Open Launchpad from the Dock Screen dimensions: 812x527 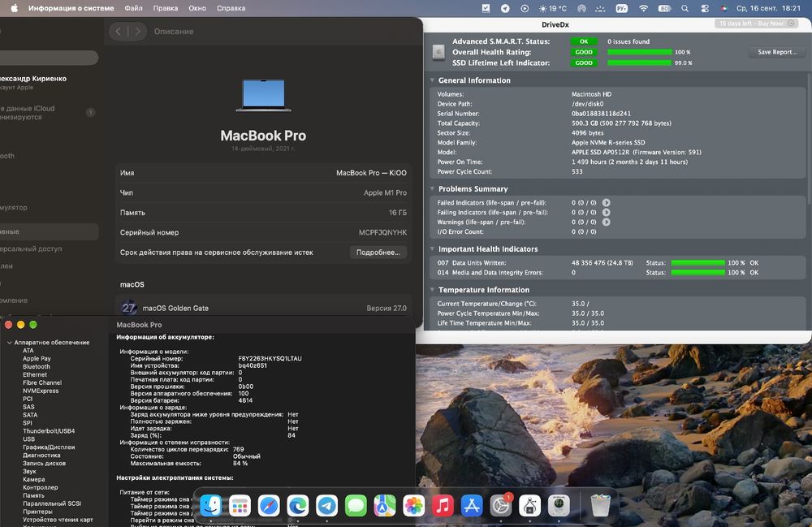coord(240,505)
